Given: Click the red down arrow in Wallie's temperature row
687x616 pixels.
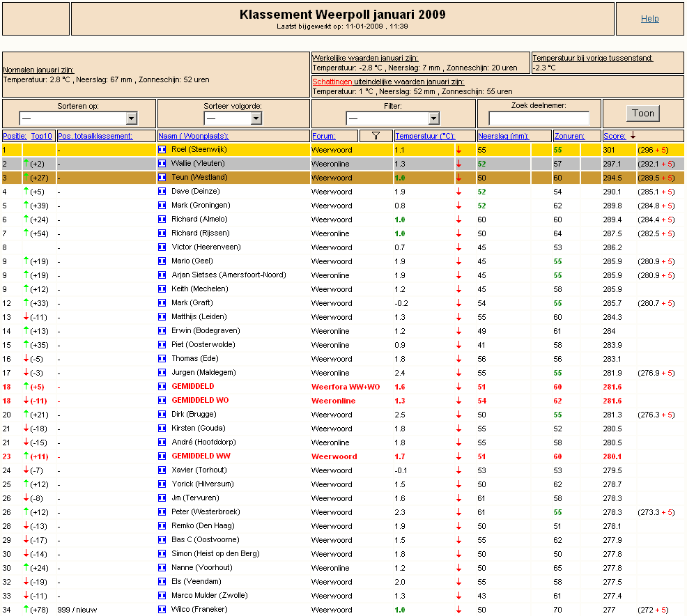Looking at the screenshot, I should tap(458, 164).
